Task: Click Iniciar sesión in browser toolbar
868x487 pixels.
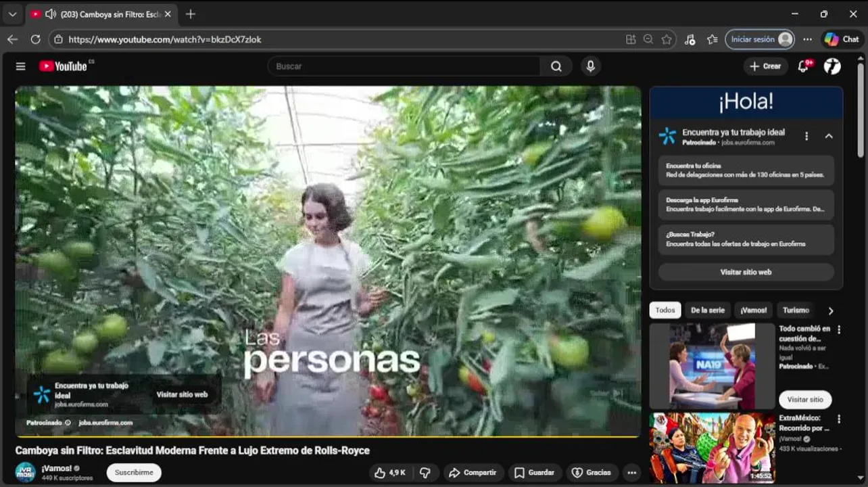Action: click(x=759, y=39)
